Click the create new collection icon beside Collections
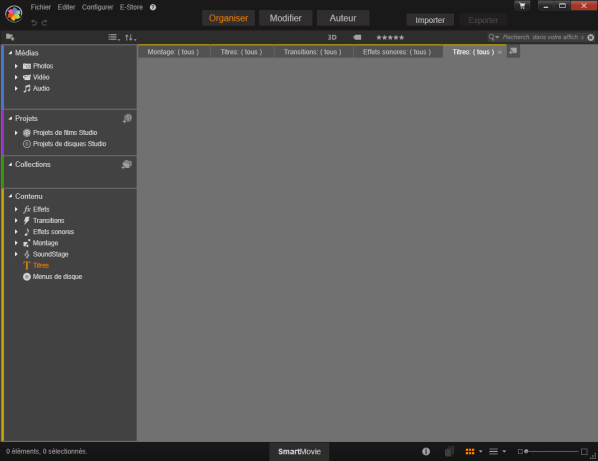 pyautogui.click(x=127, y=164)
